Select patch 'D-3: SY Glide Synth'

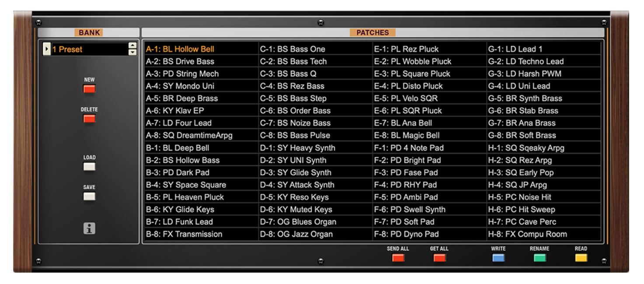316,172
